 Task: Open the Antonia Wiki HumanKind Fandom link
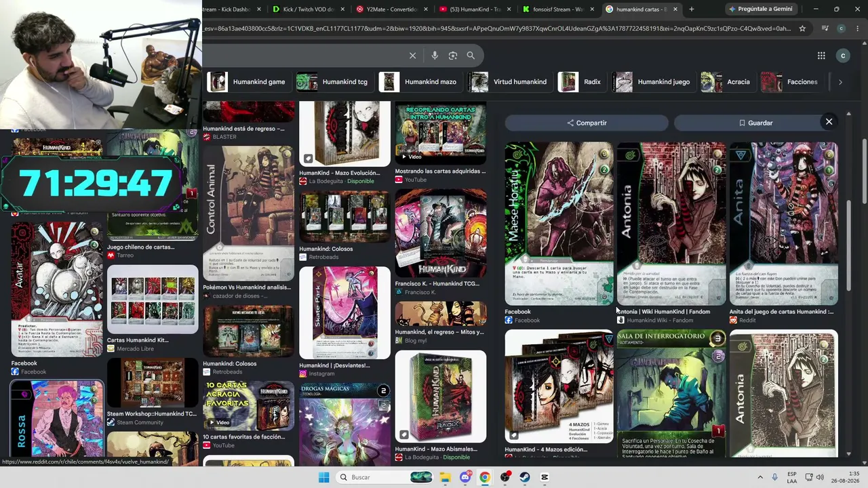[x=663, y=312]
